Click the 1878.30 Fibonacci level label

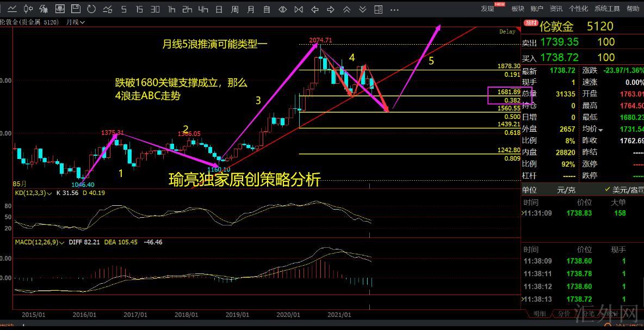[510, 66]
